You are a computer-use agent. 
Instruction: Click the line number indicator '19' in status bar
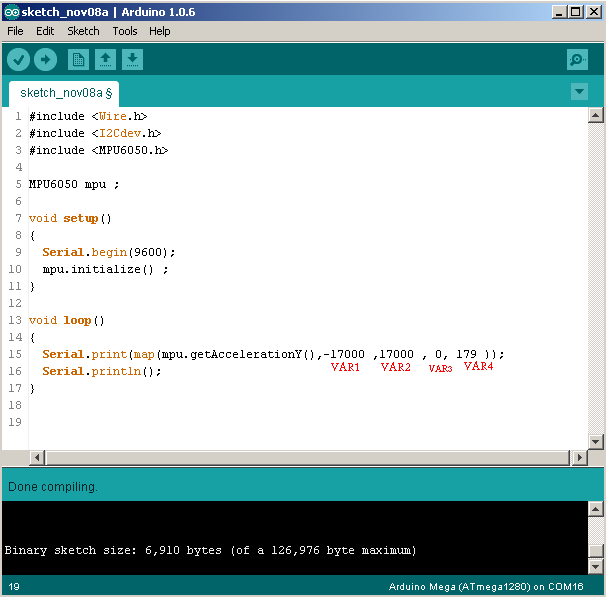pos(14,587)
